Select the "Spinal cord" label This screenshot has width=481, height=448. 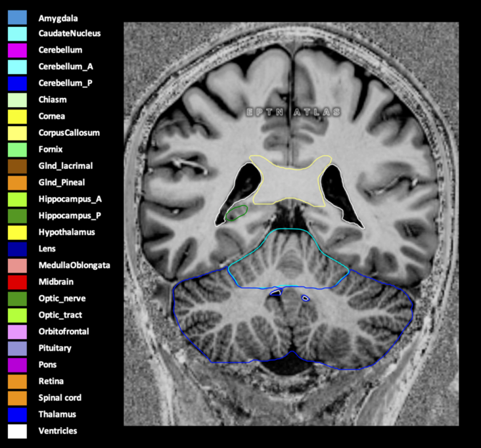click(x=60, y=397)
